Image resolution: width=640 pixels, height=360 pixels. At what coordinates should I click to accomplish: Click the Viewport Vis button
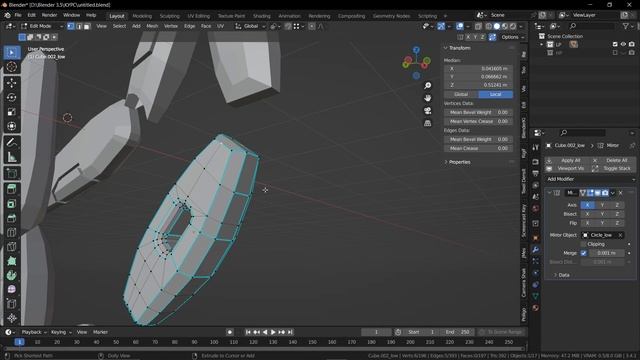tap(567, 169)
